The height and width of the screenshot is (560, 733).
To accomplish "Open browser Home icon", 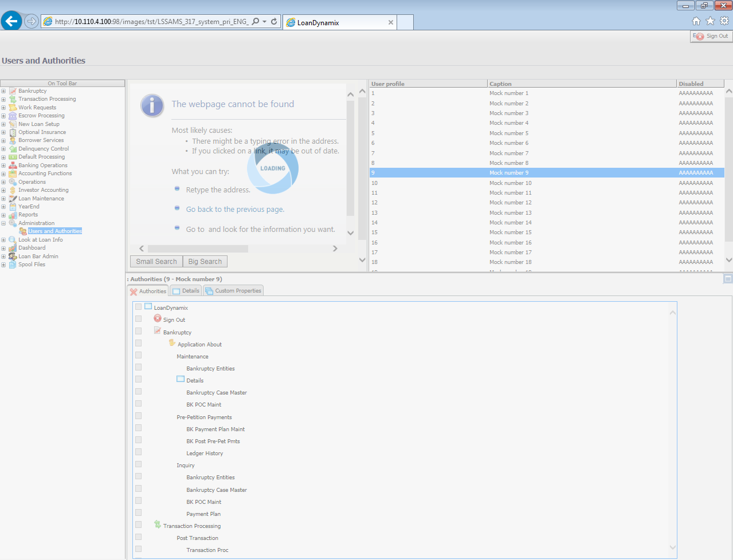I will click(x=696, y=21).
